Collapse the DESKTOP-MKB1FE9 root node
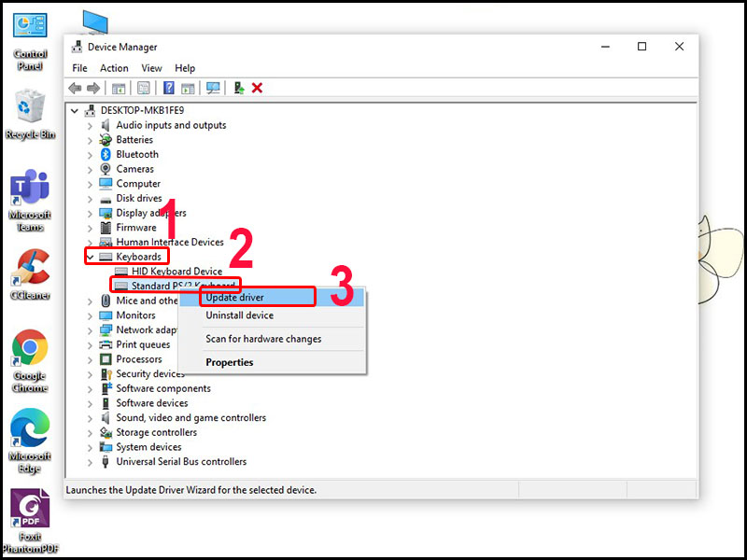The image size is (747, 560). tap(75, 111)
